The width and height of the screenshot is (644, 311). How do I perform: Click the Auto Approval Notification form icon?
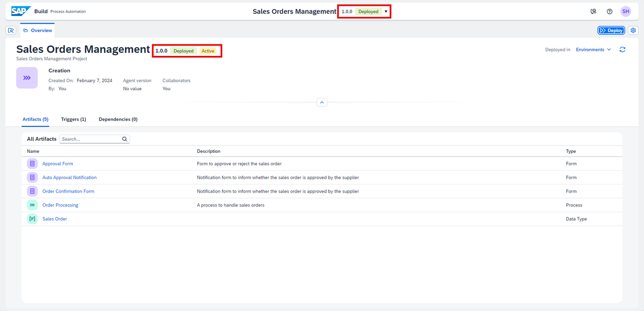32,177
